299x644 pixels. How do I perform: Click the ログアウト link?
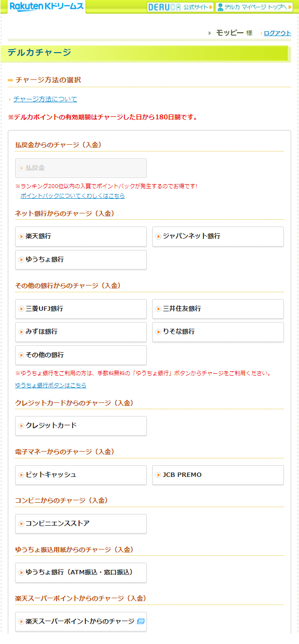278,33
